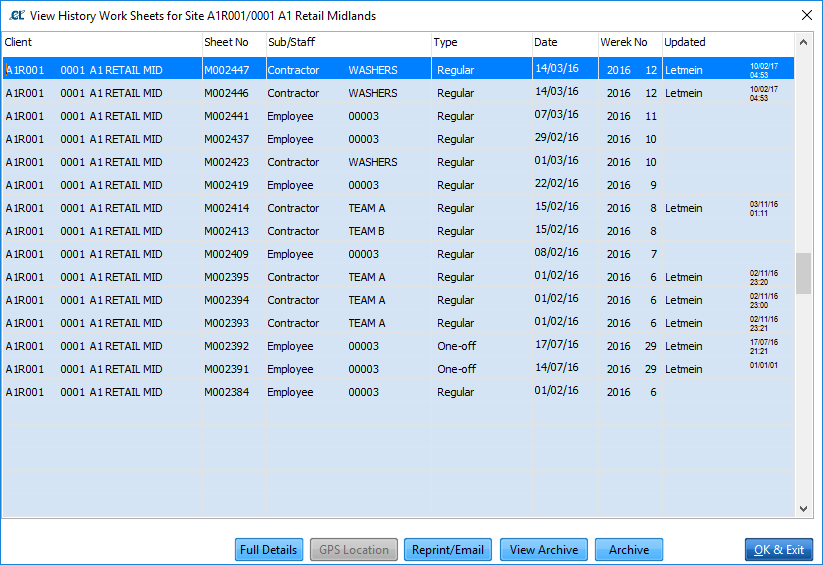This screenshot has width=823, height=565.
Task: Click Employee in the M002409 row
Action: point(290,254)
